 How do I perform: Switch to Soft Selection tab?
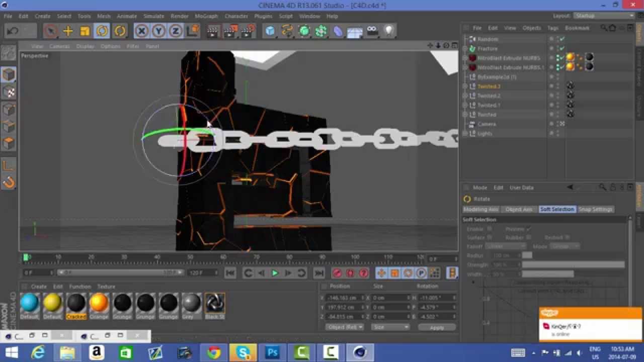557,209
